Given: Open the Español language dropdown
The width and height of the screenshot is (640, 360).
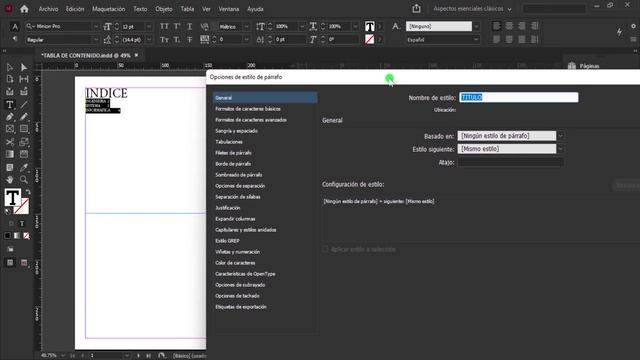Looking at the screenshot, I should click(476, 40).
